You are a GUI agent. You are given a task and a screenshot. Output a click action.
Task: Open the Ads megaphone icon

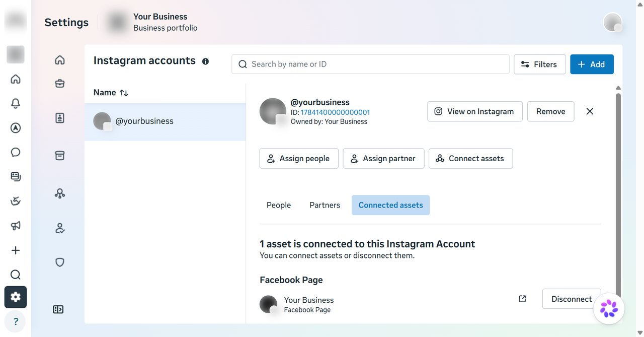(16, 226)
